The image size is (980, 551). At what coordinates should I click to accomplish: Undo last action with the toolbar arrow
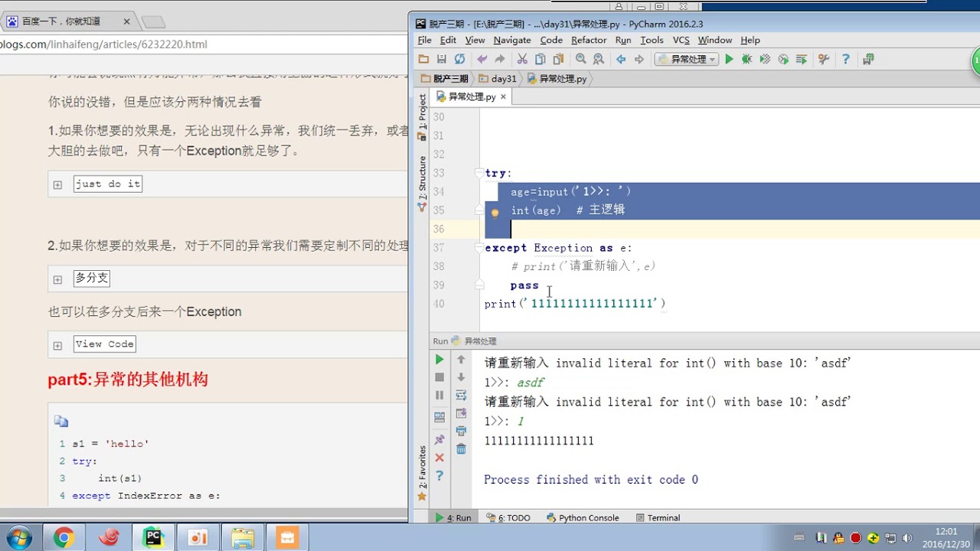[x=482, y=59]
